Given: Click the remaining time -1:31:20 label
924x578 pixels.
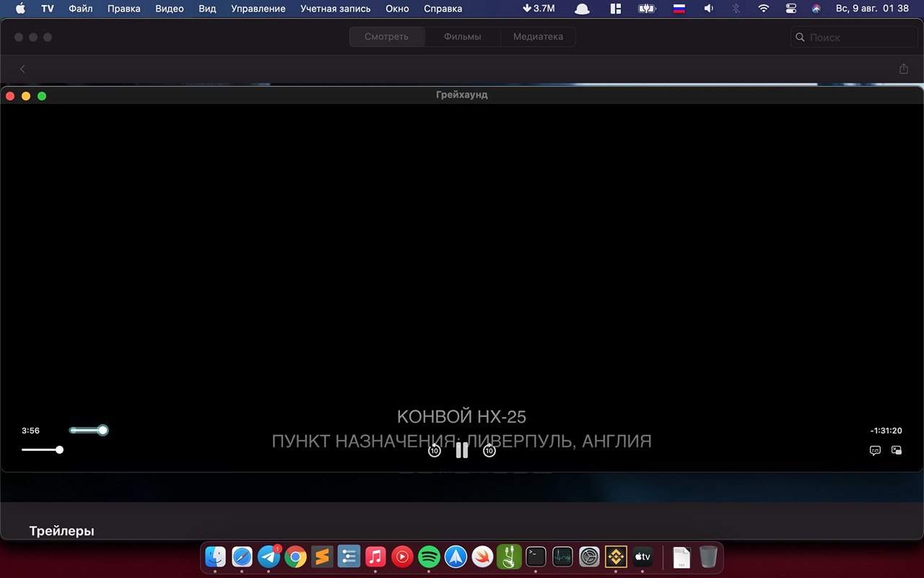Looking at the screenshot, I should [x=886, y=431].
